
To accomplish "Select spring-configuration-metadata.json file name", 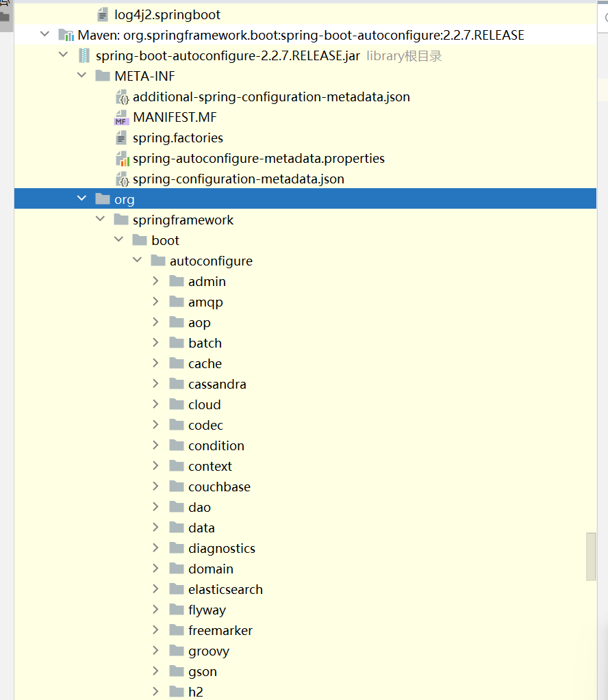I will coord(238,179).
